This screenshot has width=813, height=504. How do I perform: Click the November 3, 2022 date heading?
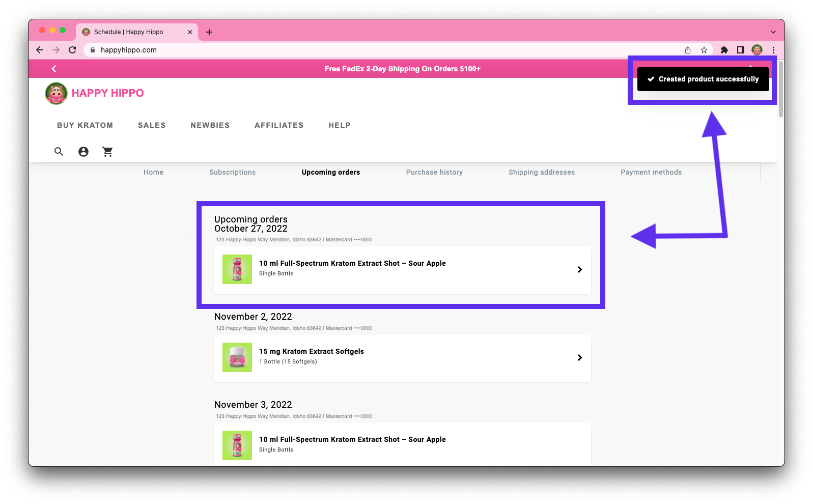pos(253,405)
